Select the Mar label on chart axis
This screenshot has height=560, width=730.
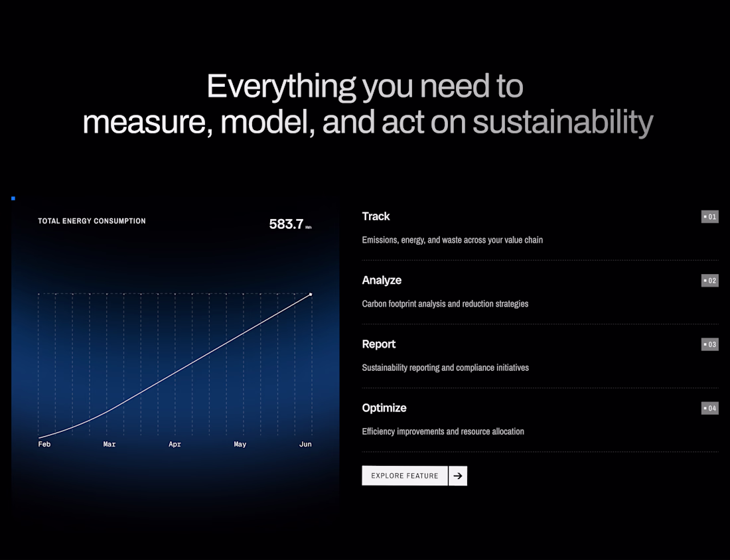tap(110, 444)
